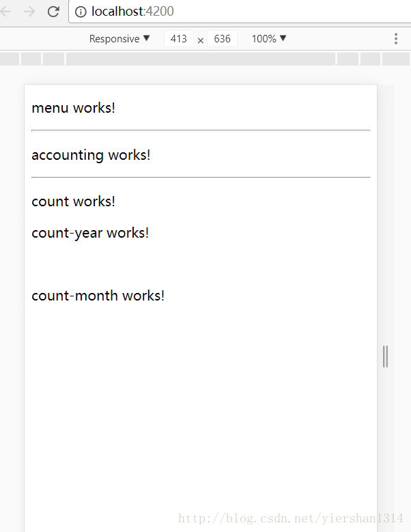Select the widest center device-width preset bar
The width and height of the screenshot is (411, 532).
click(x=201, y=59)
